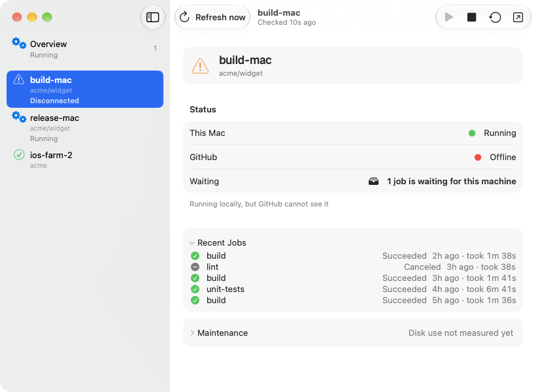Click 'Succeeded 4h ago · took 6m 41s'
The image size is (536, 392).
pos(449,289)
